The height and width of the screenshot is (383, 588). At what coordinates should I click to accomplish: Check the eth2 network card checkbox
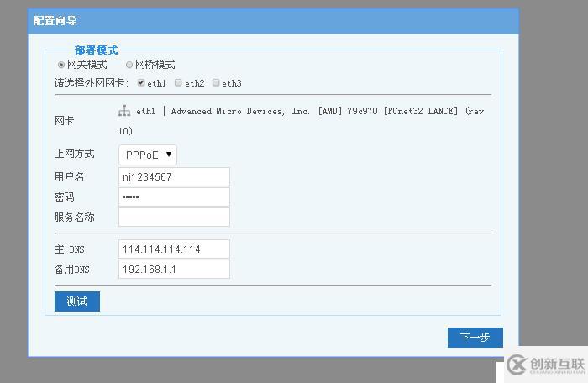pyautogui.click(x=178, y=83)
